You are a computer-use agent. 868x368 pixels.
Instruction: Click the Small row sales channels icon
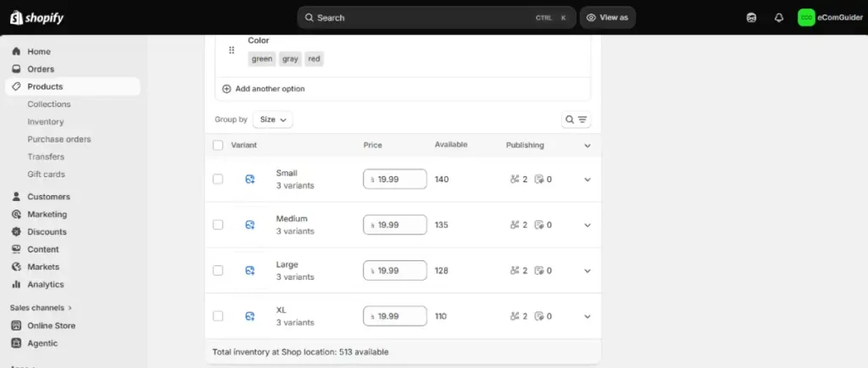[x=515, y=179]
